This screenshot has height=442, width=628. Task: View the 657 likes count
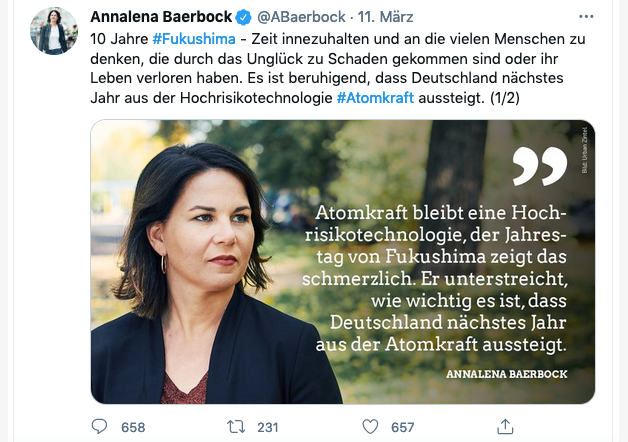[403, 427]
